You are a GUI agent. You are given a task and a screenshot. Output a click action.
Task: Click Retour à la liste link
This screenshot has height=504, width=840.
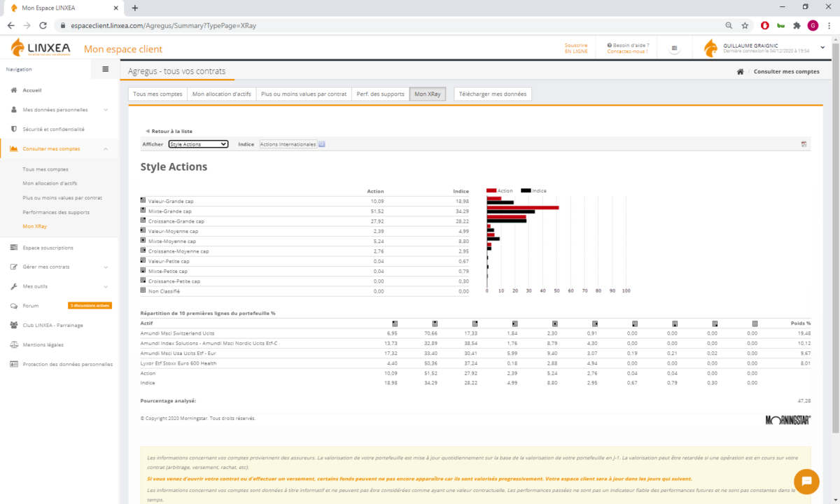click(169, 131)
